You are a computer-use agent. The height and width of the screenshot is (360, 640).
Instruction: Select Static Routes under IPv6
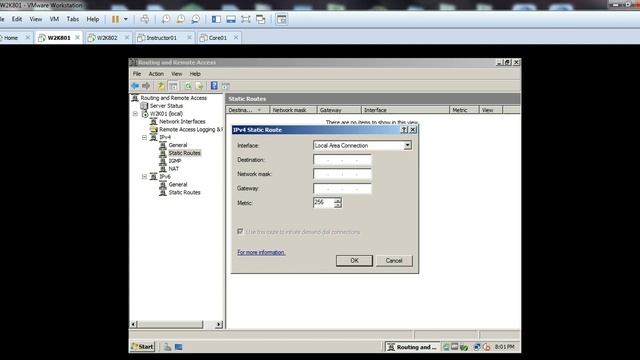(x=184, y=192)
